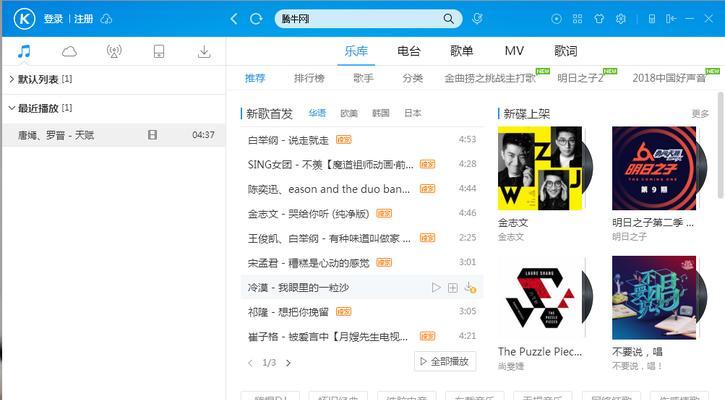Open the 歌手 sub-tab
The image size is (725, 400).
tap(363, 78)
